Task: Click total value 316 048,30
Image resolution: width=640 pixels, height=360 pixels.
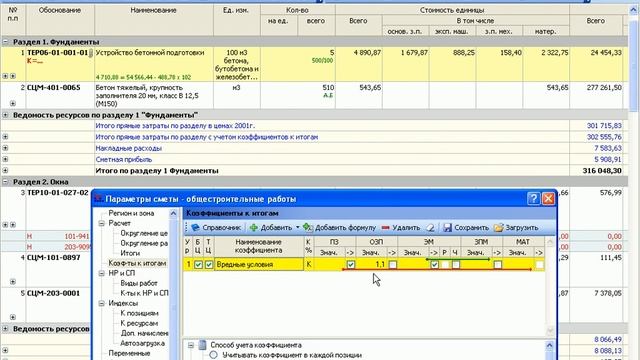Action: [602, 171]
